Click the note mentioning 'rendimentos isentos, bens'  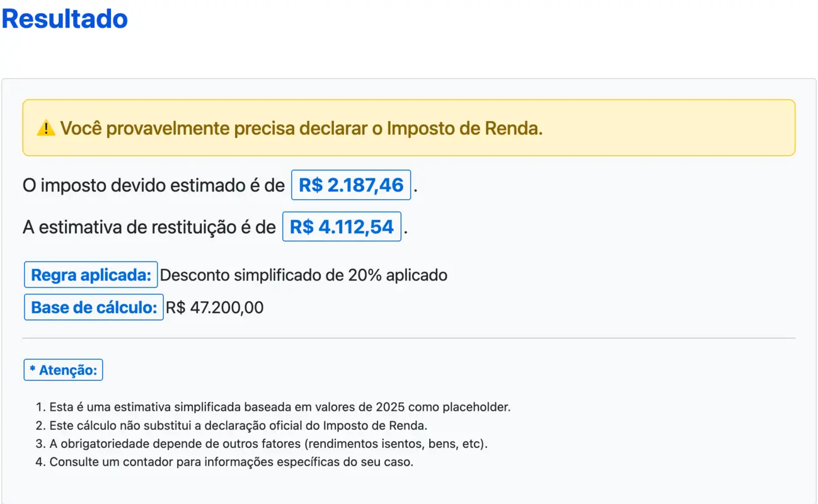(x=268, y=444)
